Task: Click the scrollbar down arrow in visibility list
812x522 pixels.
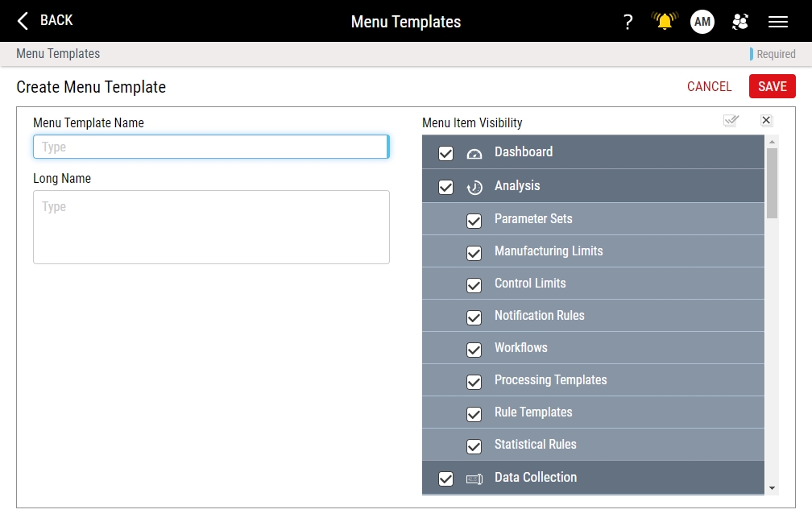Action: coord(772,488)
